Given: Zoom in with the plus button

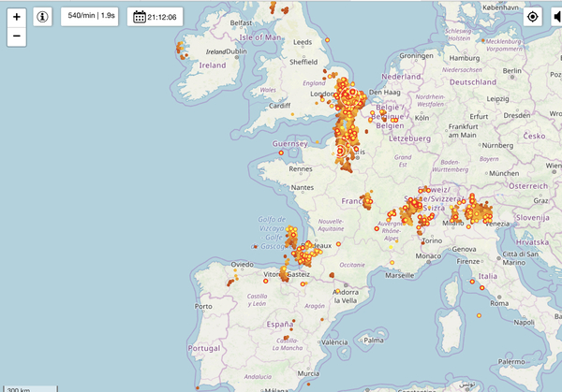Looking at the screenshot, I should pos(16,16).
